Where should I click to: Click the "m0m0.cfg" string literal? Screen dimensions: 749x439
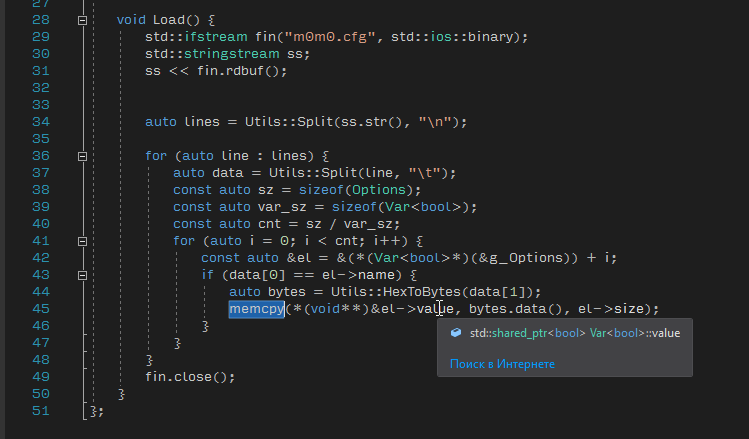331,37
